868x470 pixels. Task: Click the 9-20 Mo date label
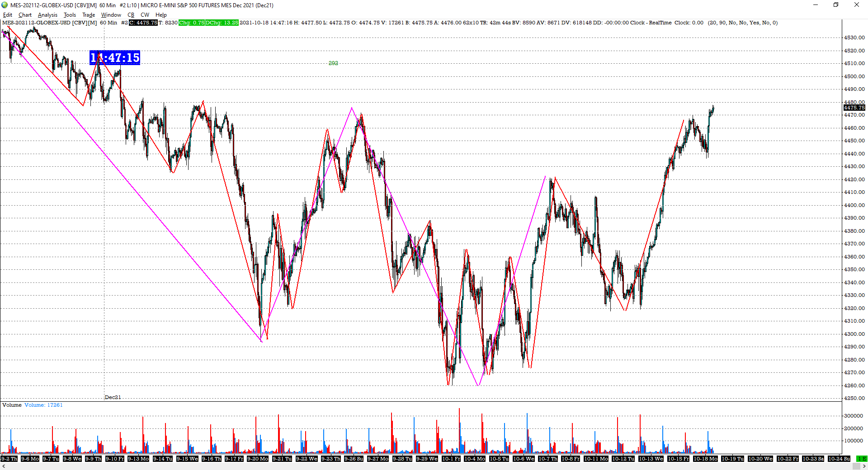(x=258, y=459)
